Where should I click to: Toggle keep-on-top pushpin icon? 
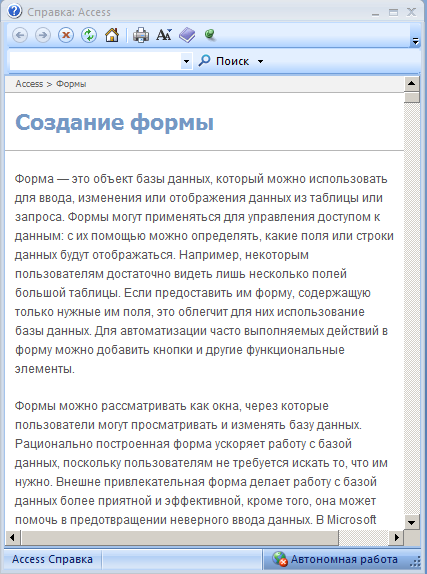point(210,35)
